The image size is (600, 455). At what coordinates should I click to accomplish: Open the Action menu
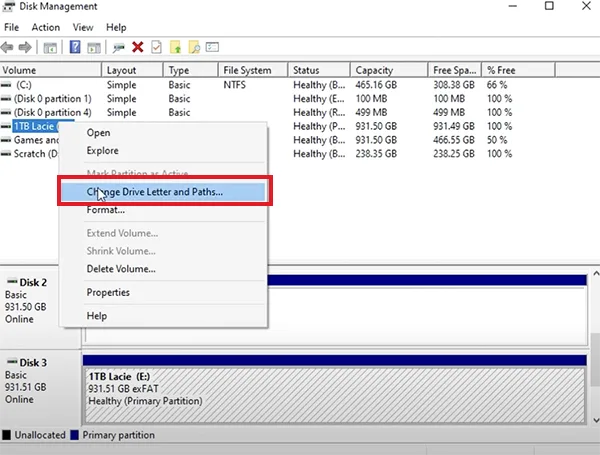pyautogui.click(x=46, y=27)
